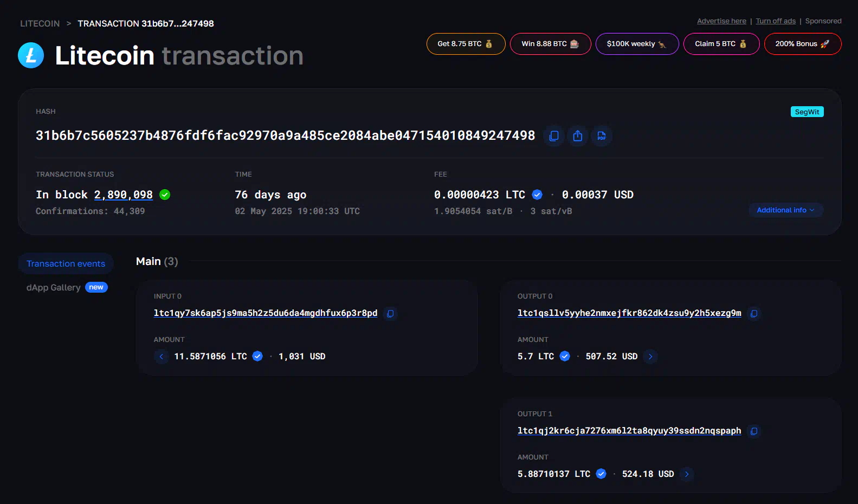Viewport: 858px width, 504px height.
Task: Click the 11.5871056 LTC input amount
Action: click(210, 356)
